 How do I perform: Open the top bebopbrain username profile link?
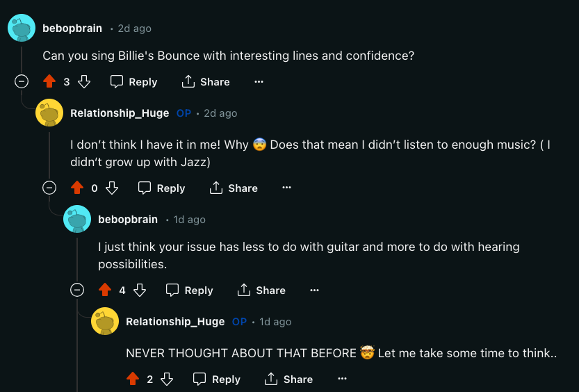pyautogui.click(x=72, y=28)
